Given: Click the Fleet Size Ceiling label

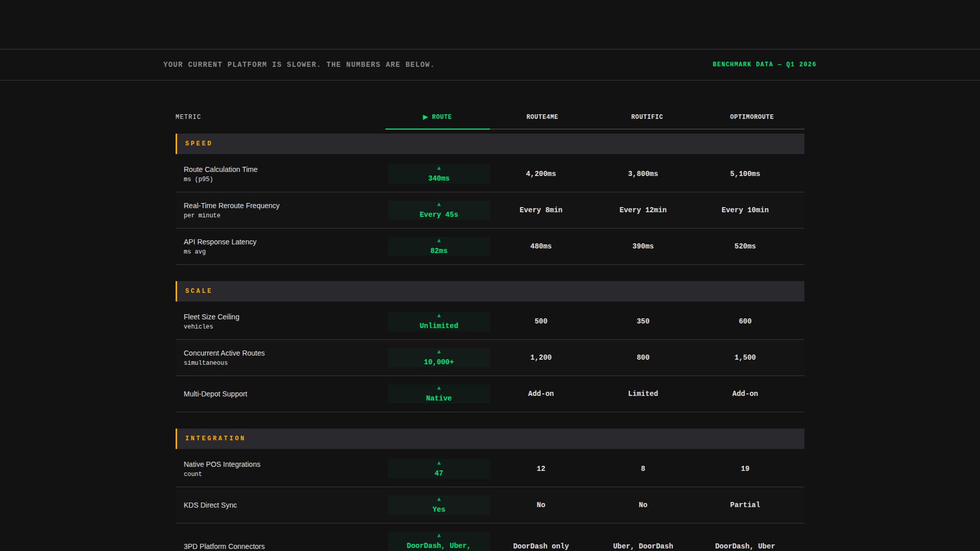Looking at the screenshot, I should (x=211, y=317).
